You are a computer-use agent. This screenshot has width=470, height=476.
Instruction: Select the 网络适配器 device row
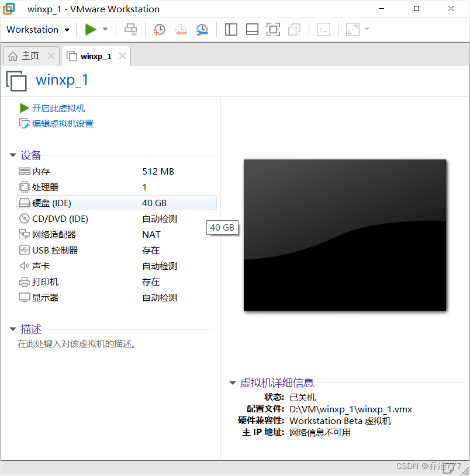coord(117,235)
